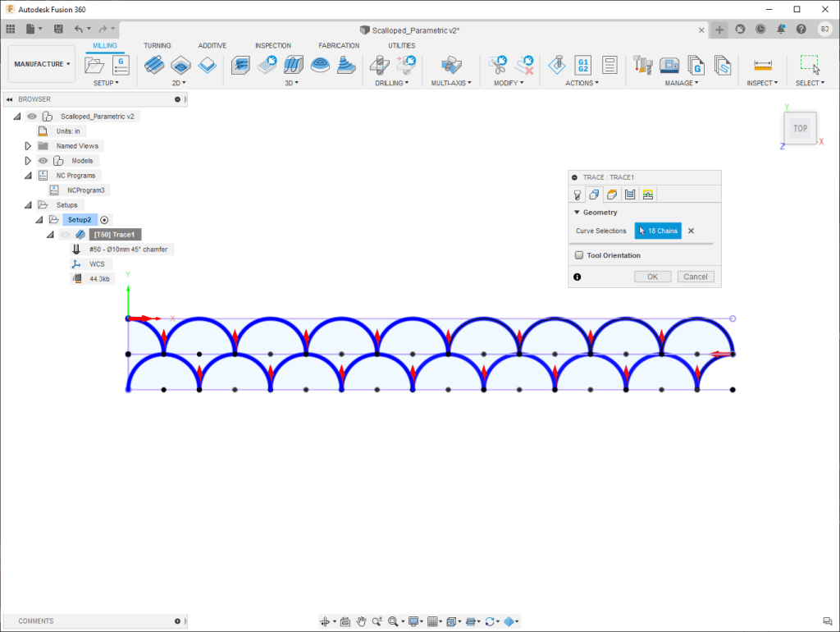Open the Linking tab in Trace dialog

pyautogui.click(x=647, y=195)
